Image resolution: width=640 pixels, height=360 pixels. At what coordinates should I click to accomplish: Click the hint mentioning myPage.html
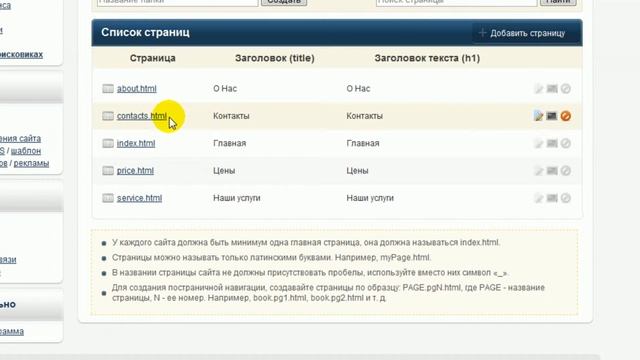271,258
